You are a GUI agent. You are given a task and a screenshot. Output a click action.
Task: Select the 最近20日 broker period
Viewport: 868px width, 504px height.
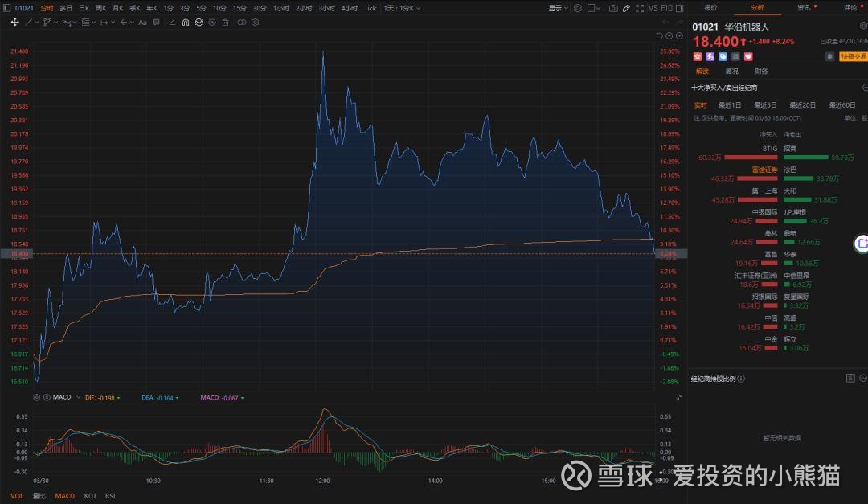coord(802,105)
